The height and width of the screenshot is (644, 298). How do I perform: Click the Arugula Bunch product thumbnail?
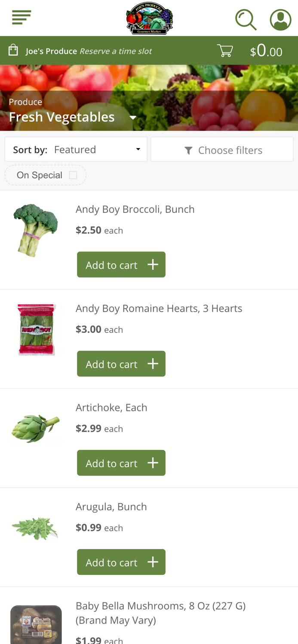(36, 528)
